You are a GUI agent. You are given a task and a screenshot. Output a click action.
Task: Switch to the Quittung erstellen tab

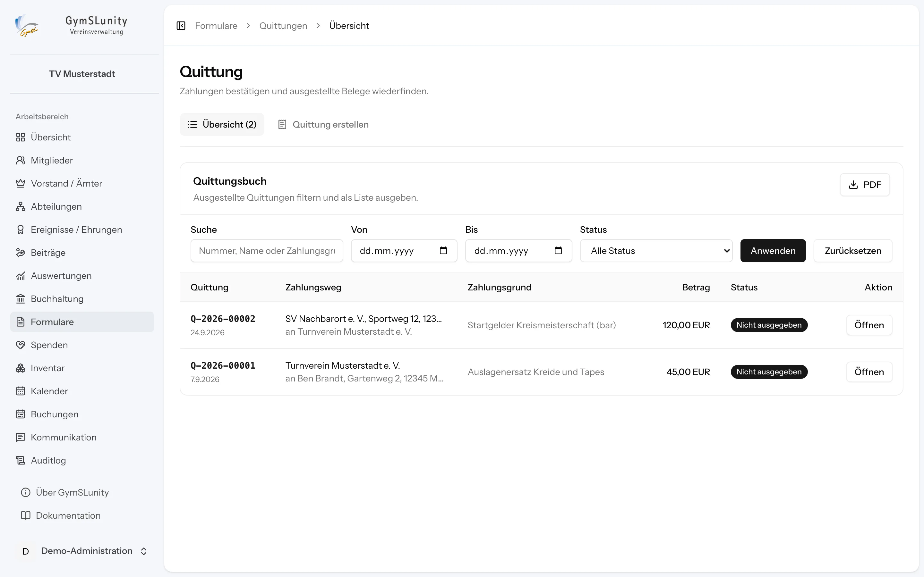[x=323, y=124]
